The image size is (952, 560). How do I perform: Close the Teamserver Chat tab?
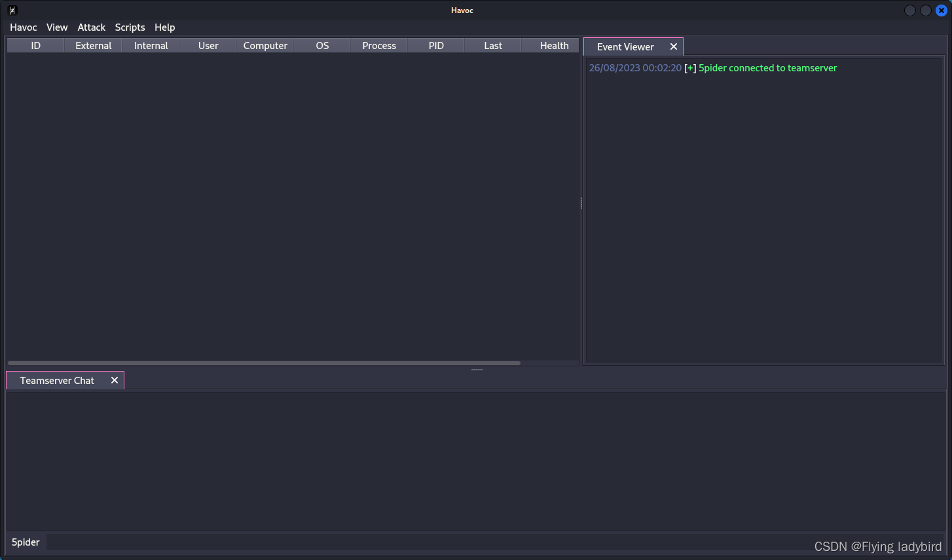115,380
